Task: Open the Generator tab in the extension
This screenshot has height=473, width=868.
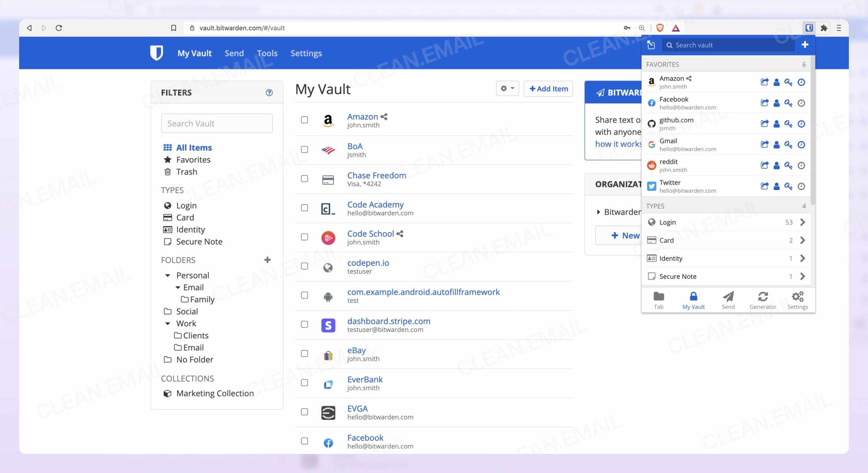Action: point(763,300)
